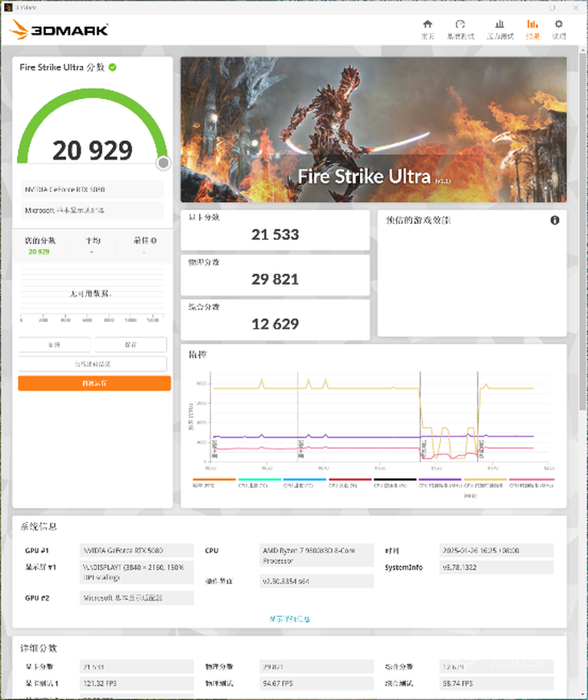Open the Stress Tests bar icon tab
This screenshot has width=588, height=700.
coord(499,24)
